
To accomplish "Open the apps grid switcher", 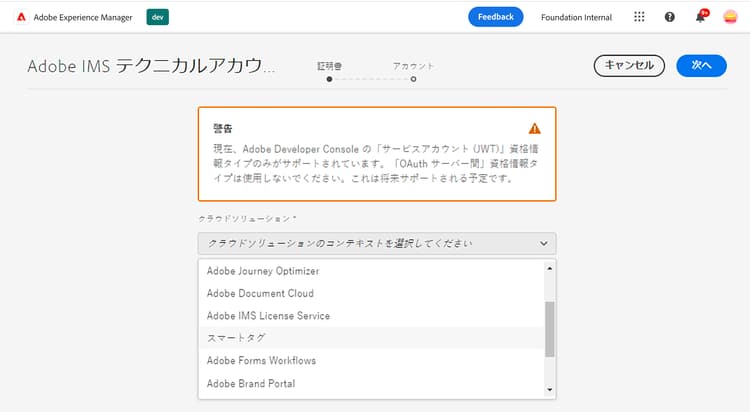I will pyautogui.click(x=639, y=17).
